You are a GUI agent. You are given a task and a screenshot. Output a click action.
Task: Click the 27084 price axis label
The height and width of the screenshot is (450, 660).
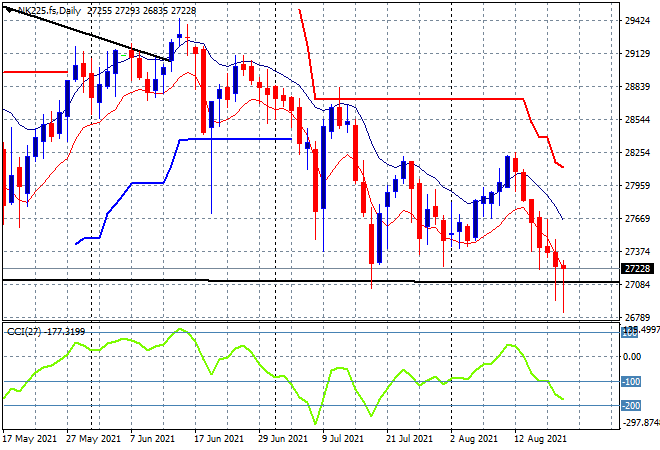tap(637, 285)
